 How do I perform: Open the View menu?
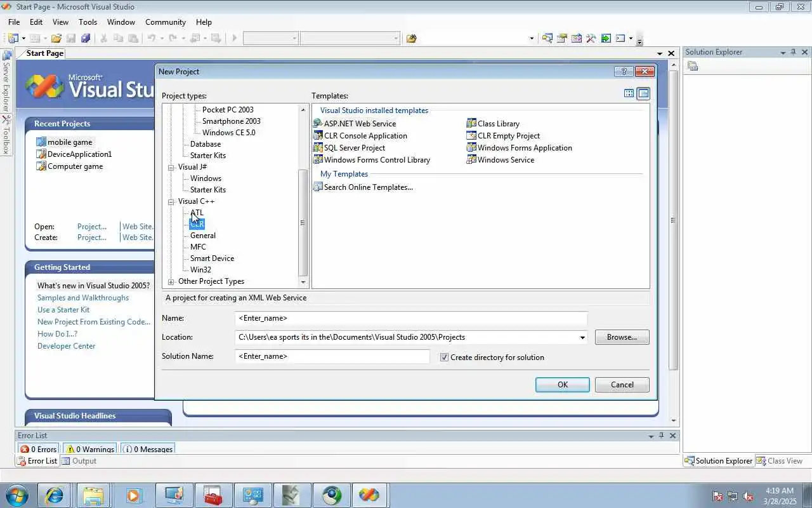[x=60, y=22]
